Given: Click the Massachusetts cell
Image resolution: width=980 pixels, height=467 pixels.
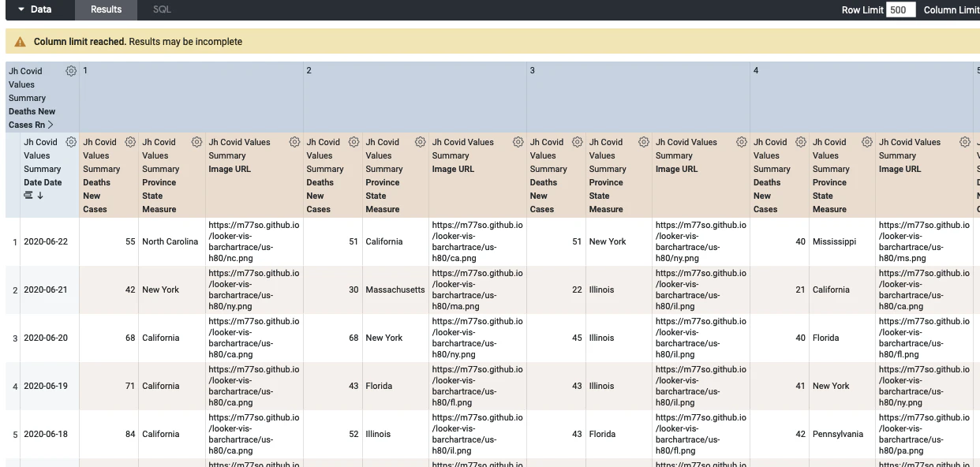Looking at the screenshot, I should (x=395, y=290).
